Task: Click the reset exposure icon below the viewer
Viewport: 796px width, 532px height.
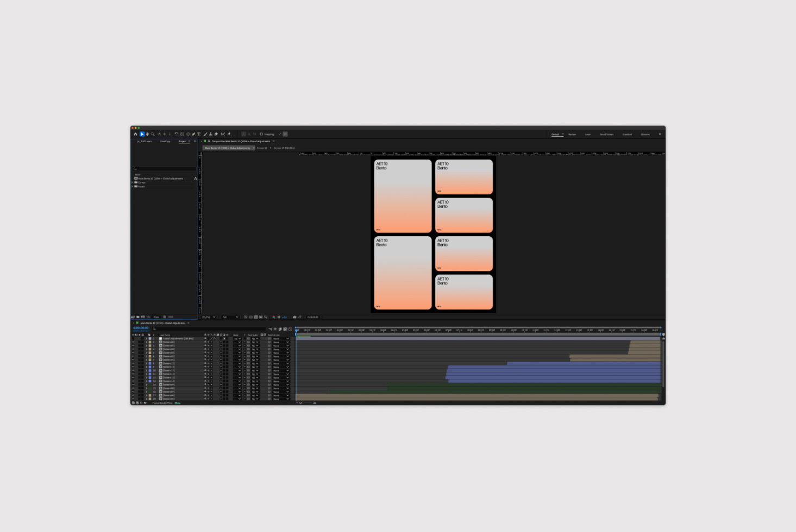Action: pyautogui.click(x=279, y=317)
